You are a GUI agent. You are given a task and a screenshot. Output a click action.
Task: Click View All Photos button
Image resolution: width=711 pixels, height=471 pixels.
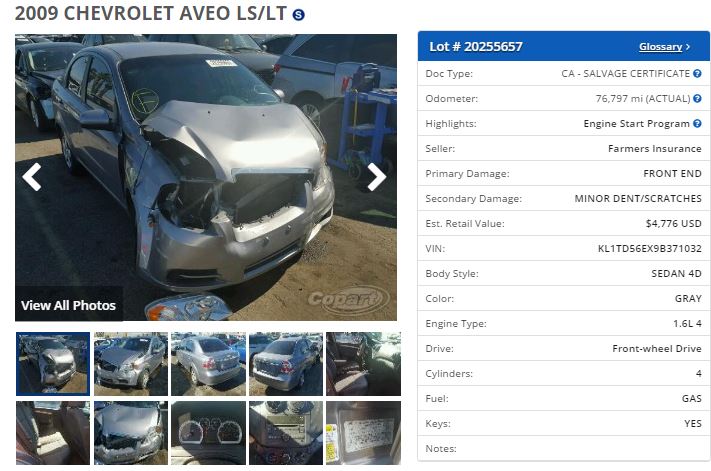[68, 305]
